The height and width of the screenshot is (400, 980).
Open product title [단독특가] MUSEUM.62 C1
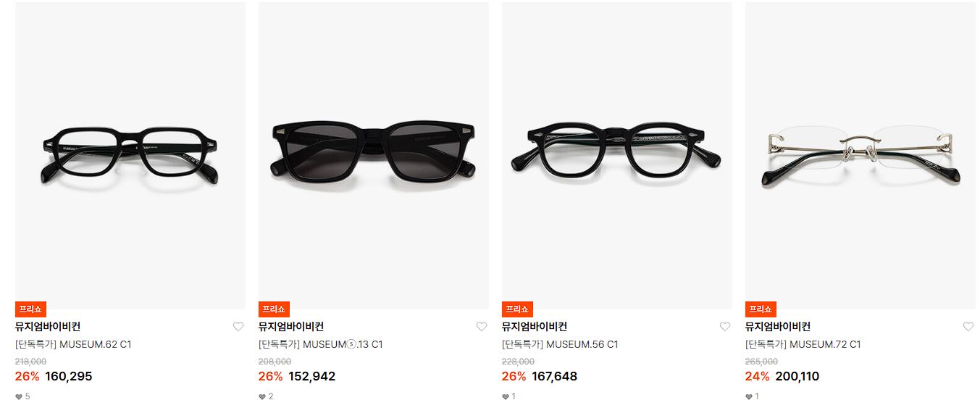tap(73, 344)
